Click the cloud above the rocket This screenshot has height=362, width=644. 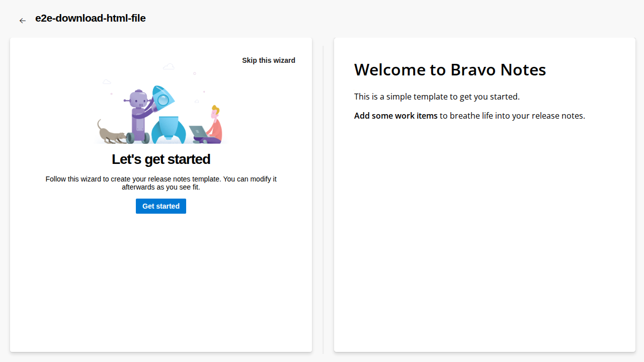click(x=169, y=66)
